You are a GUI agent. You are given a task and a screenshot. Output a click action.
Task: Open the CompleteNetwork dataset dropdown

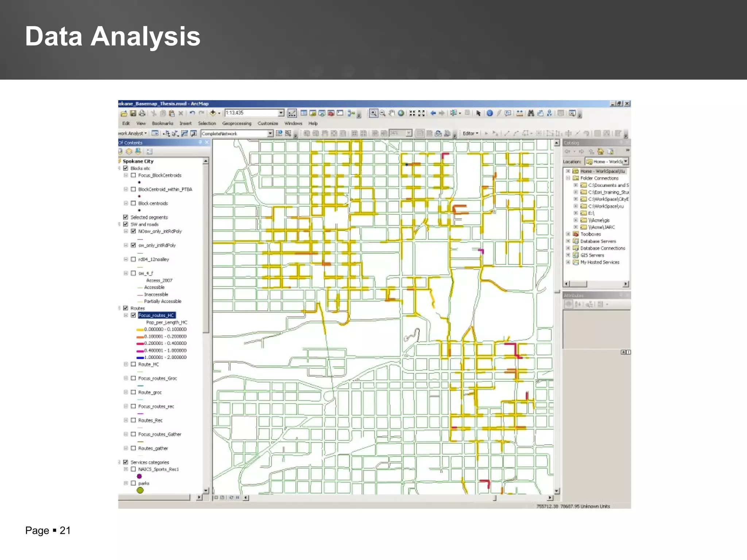point(270,133)
